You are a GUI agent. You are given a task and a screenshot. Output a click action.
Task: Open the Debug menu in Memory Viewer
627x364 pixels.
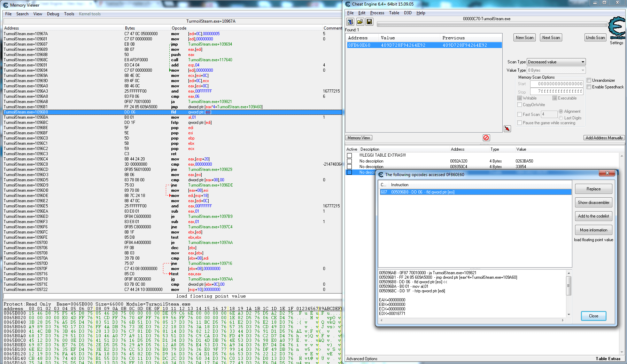pyautogui.click(x=53, y=14)
